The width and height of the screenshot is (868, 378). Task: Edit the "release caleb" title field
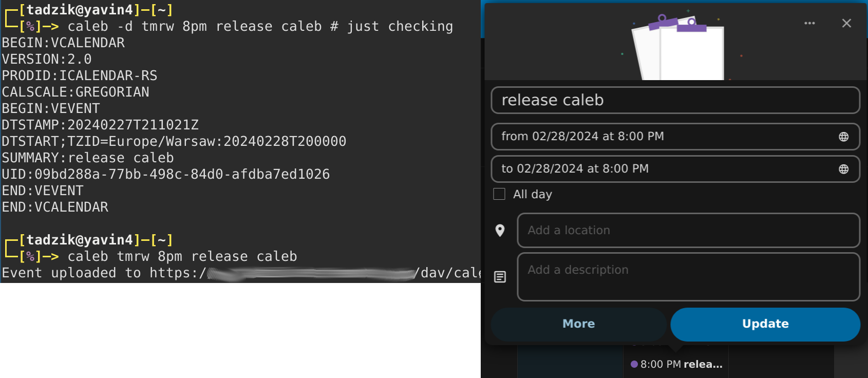(675, 100)
